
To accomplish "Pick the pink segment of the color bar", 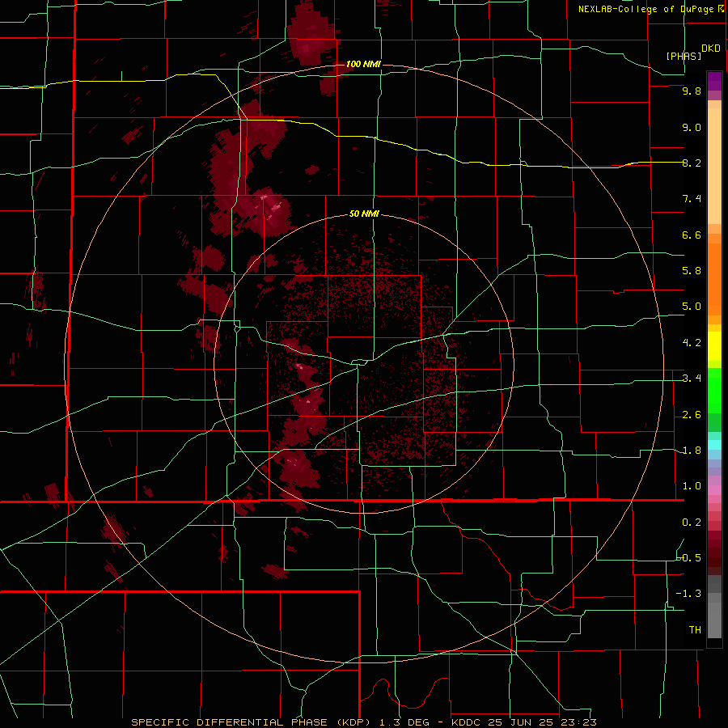I will [x=714, y=490].
